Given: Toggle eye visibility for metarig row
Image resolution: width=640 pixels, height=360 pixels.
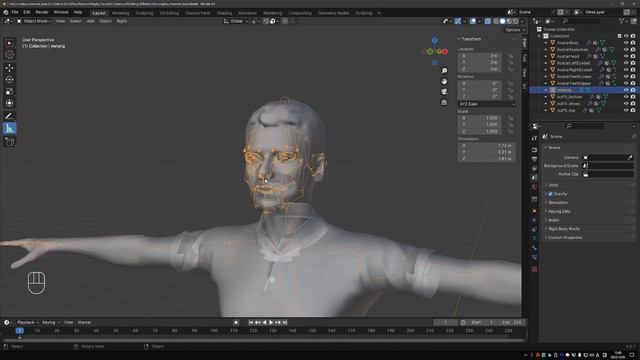Looking at the screenshot, I should click(626, 90).
